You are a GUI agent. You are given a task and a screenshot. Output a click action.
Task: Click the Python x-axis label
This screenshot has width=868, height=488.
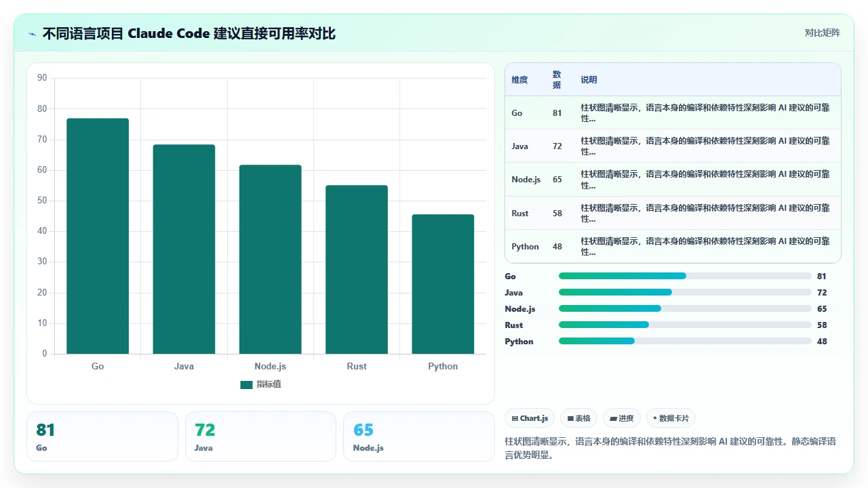tap(443, 366)
